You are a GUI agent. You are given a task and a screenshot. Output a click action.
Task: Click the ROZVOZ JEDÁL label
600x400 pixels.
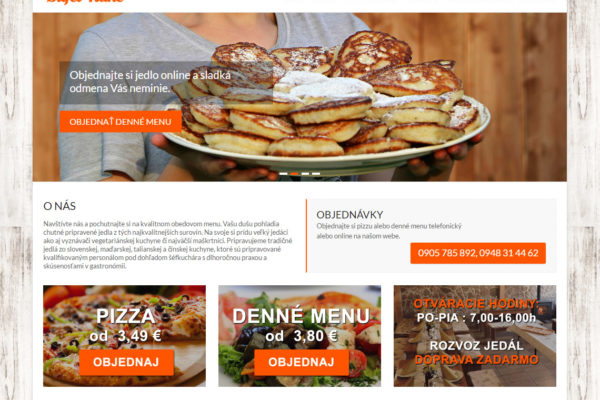coord(476,346)
